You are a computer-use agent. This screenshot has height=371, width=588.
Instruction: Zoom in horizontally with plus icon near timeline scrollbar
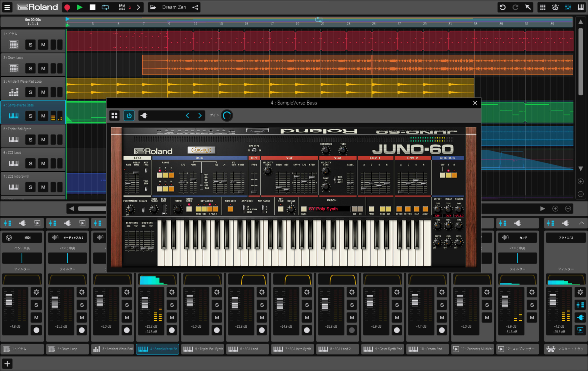tap(555, 209)
